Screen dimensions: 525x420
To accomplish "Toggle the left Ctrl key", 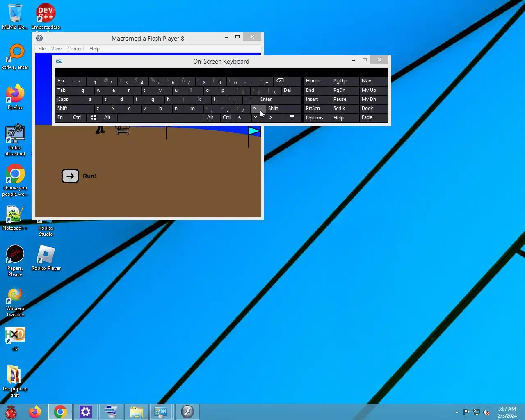I will point(78,118).
